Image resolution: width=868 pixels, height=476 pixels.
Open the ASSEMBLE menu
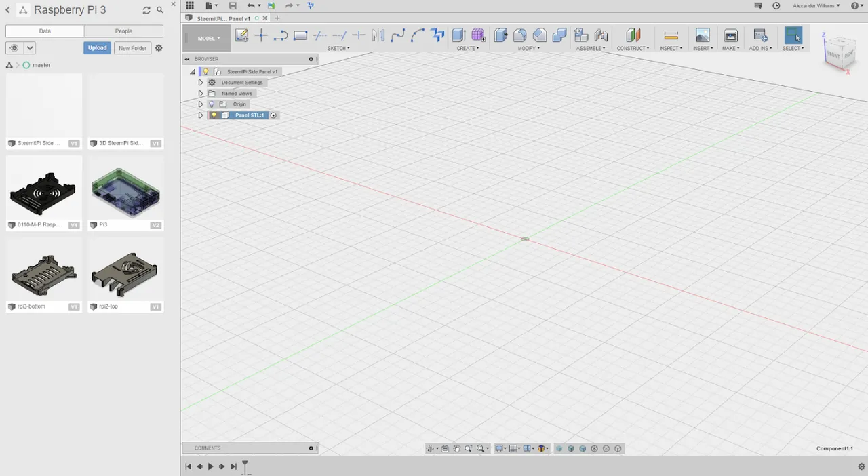591,48
